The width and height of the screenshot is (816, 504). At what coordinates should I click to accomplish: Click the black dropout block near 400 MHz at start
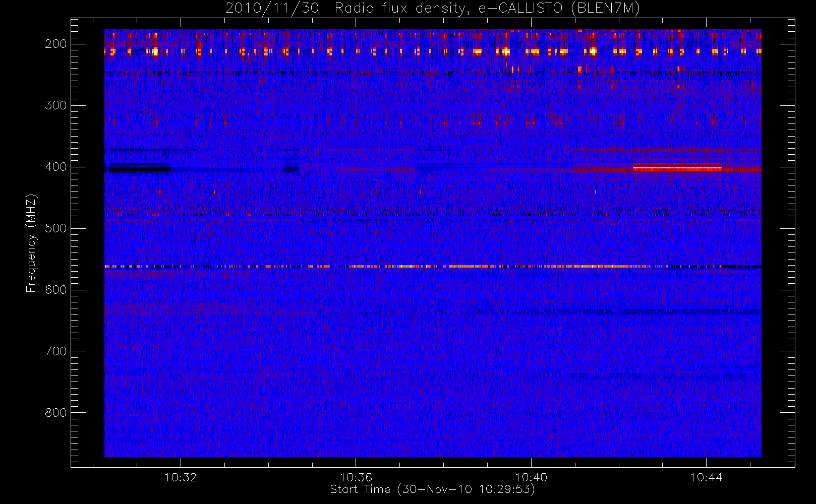[139, 168]
